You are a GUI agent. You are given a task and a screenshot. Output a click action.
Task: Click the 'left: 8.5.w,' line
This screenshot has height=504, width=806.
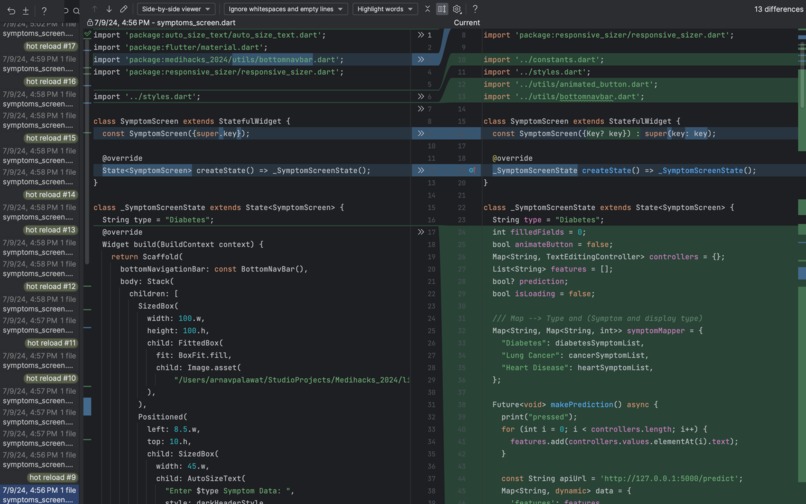tap(174, 430)
